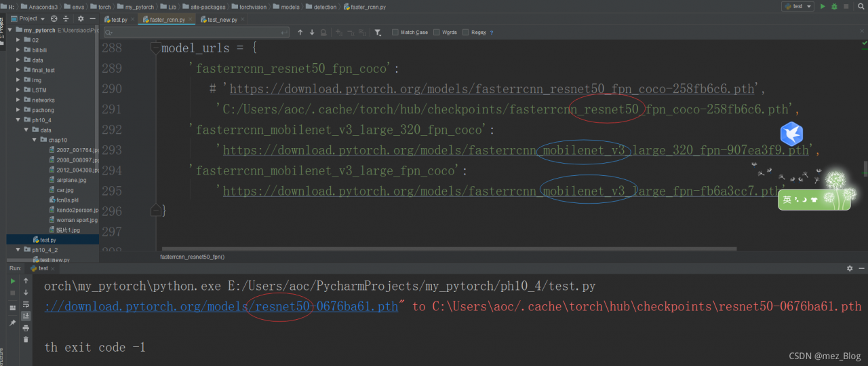This screenshot has height=366, width=868.
Task: Click fasterrcnn_resnet50_fpn() breadcrumb below editor
Action: (193, 257)
